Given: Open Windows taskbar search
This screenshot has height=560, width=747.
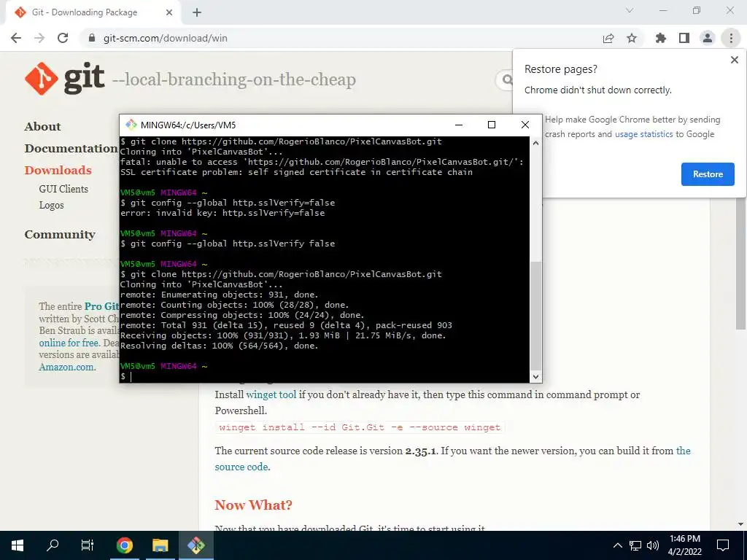Looking at the screenshot, I should click(x=53, y=545).
